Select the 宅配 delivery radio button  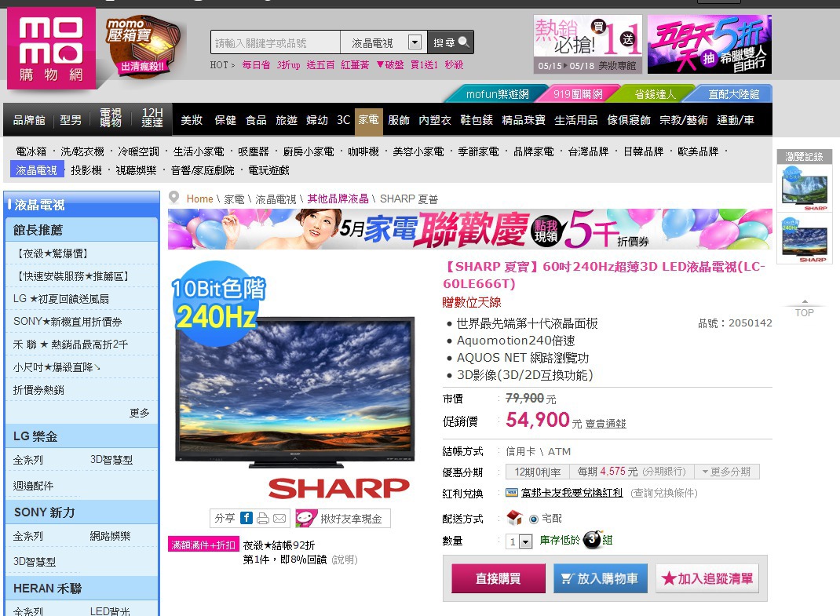click(534, 519)
